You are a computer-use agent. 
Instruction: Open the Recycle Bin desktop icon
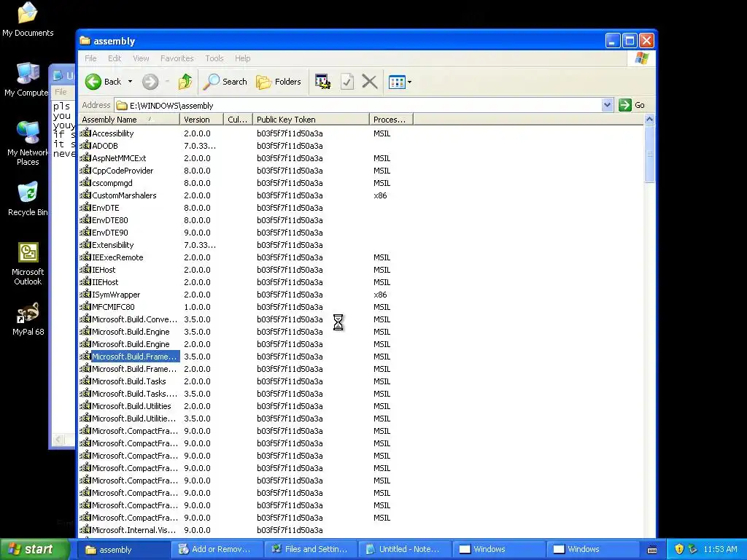pos(28,198)
